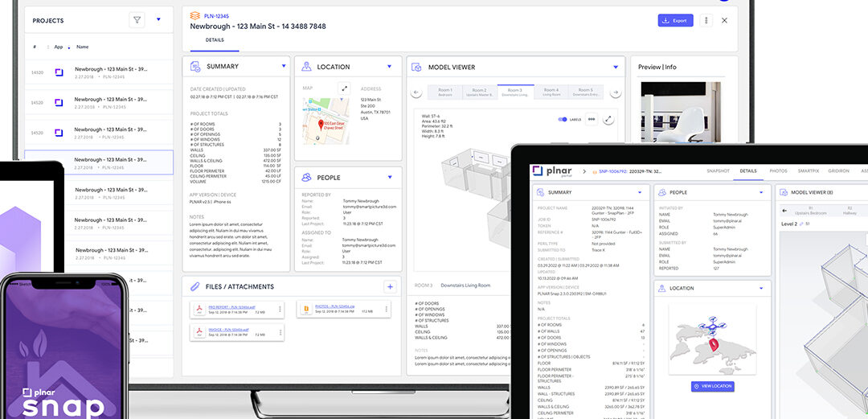The height and width of the screenshot is (419, 868).
Task: Click the filter icon in Projects panel
Action: point(137,20)
